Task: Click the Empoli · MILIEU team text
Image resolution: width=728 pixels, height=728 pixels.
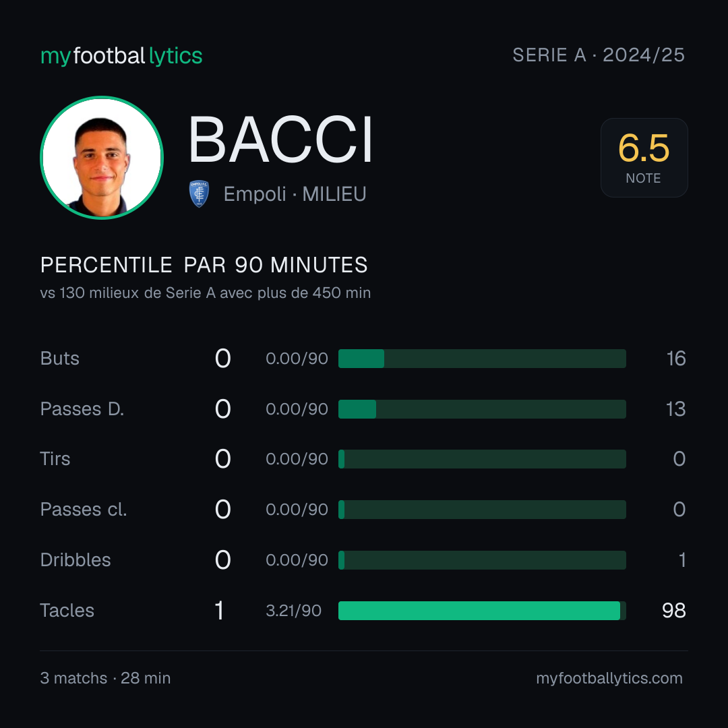Action: click(295, 194)
